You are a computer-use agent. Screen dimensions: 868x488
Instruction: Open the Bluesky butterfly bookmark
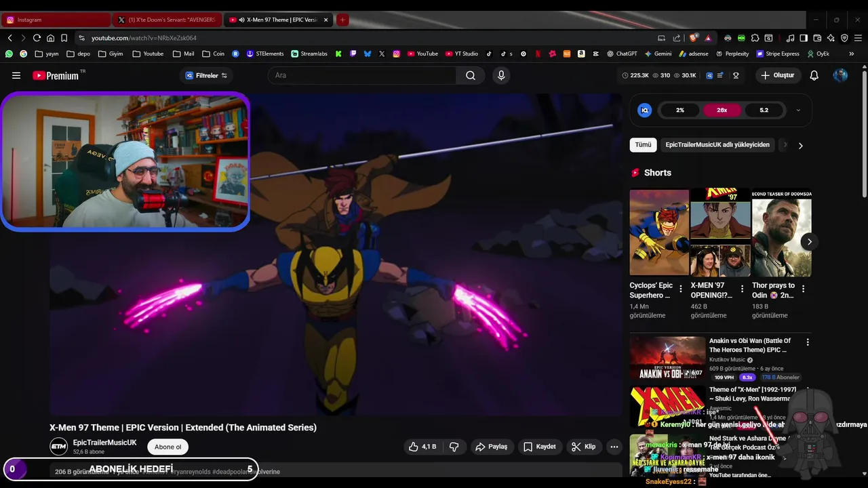pos(368,54)
